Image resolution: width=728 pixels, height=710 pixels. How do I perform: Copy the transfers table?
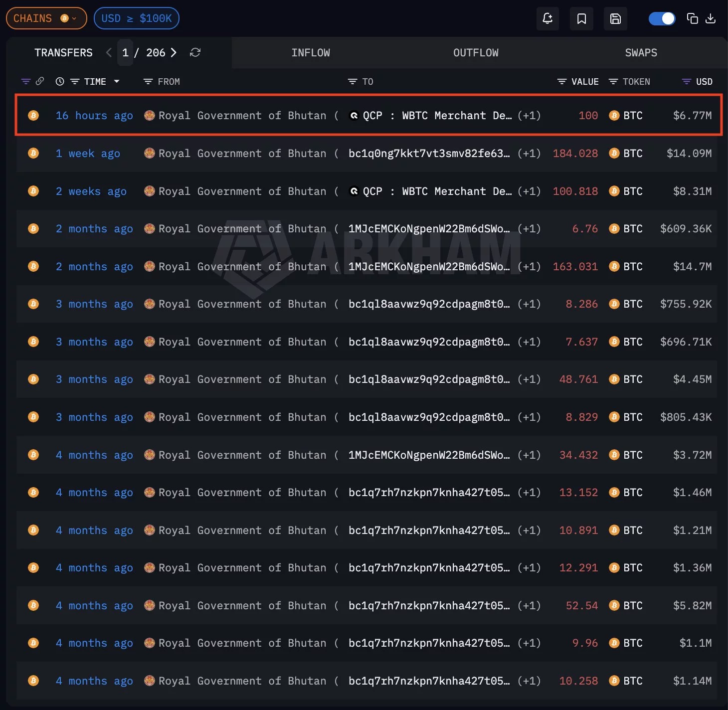692,18
